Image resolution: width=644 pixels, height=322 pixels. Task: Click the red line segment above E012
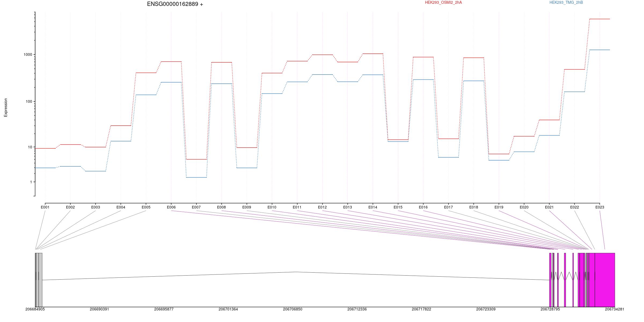click(x=322, y=55)
